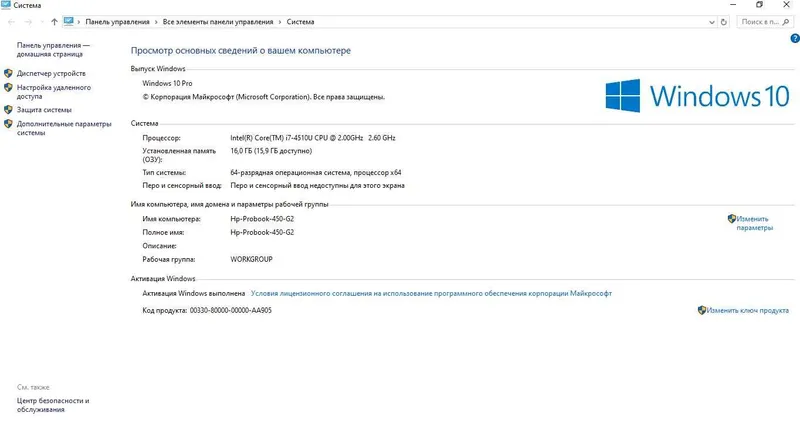Select 'Все элементы панели управления' breadcrumb
Screen dimensions: 800x422
point(218,22)
